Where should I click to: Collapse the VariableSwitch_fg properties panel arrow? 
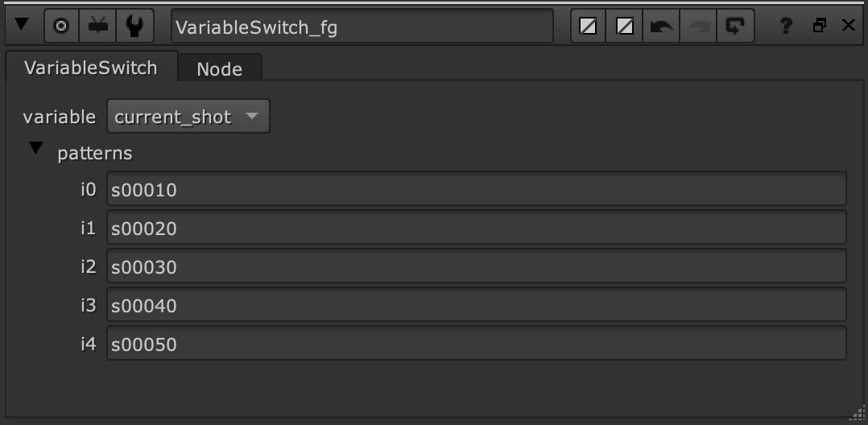point(22,25)
